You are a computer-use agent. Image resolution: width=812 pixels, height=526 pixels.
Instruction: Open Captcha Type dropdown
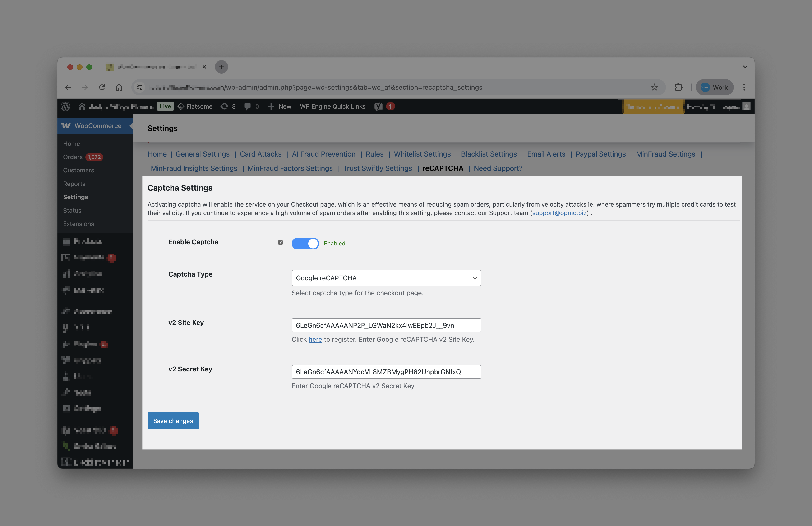pyautogui.click(x=386, y=278)
